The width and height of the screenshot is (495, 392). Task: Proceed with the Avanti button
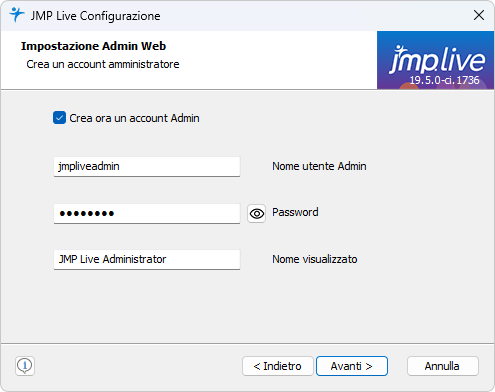(352, 366)
